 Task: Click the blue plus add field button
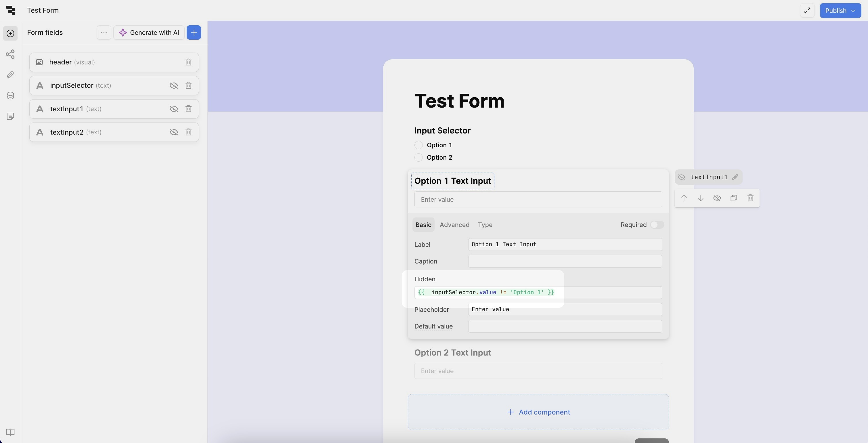click(x=194, y=33)
